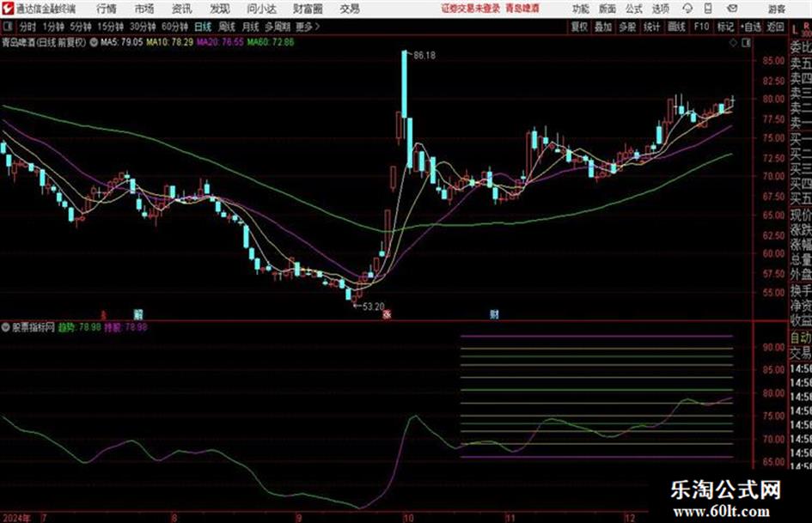Click the diamond icon above the price axis
The image size is (812, 523).
[x=733, y=43]
